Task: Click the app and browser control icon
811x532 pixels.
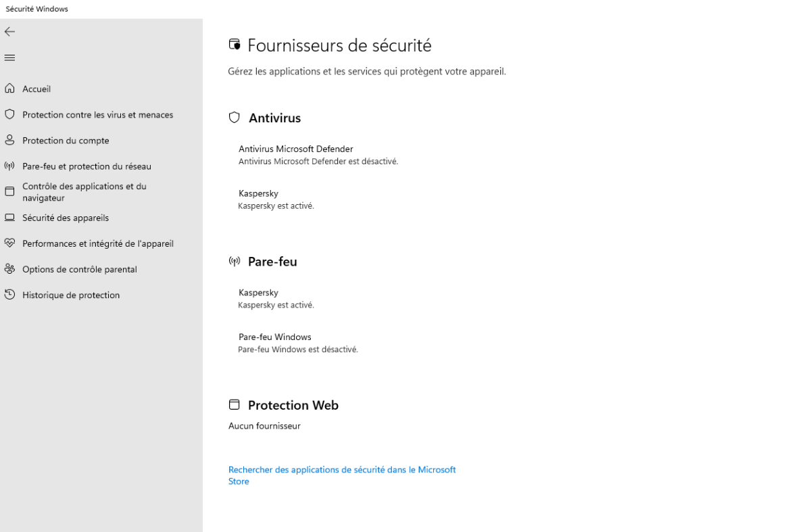Action: click(9, 192)
